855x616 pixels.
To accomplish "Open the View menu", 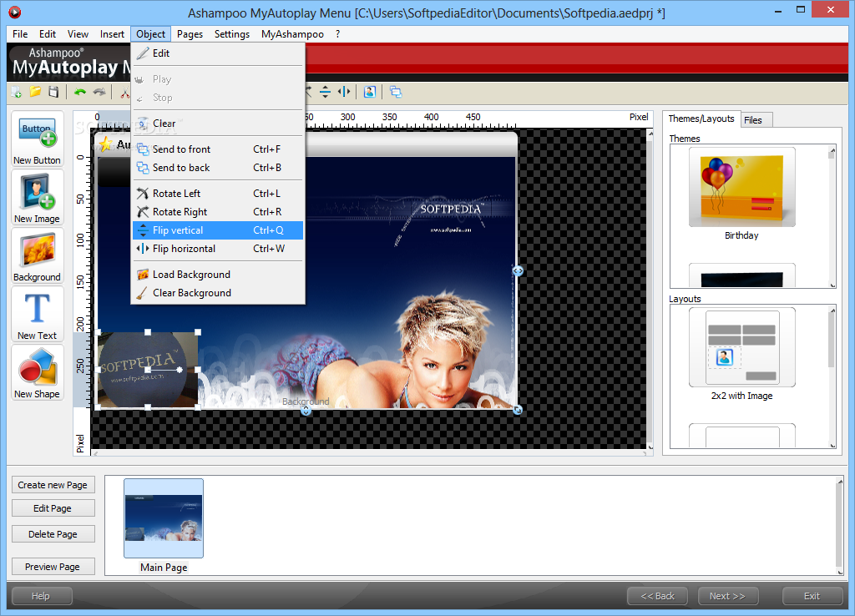I will (x=78, y=33).
